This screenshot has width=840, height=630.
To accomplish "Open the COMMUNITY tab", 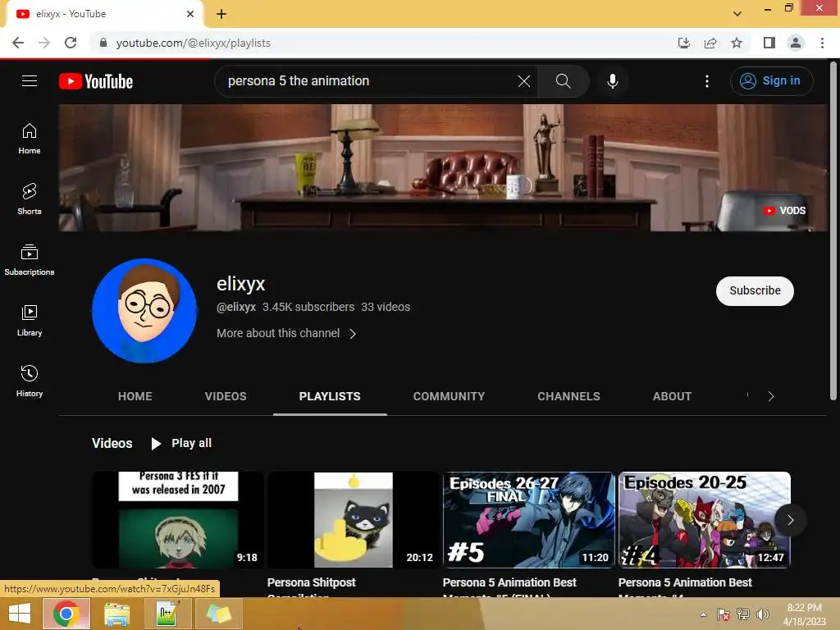I will coord(449,396).
